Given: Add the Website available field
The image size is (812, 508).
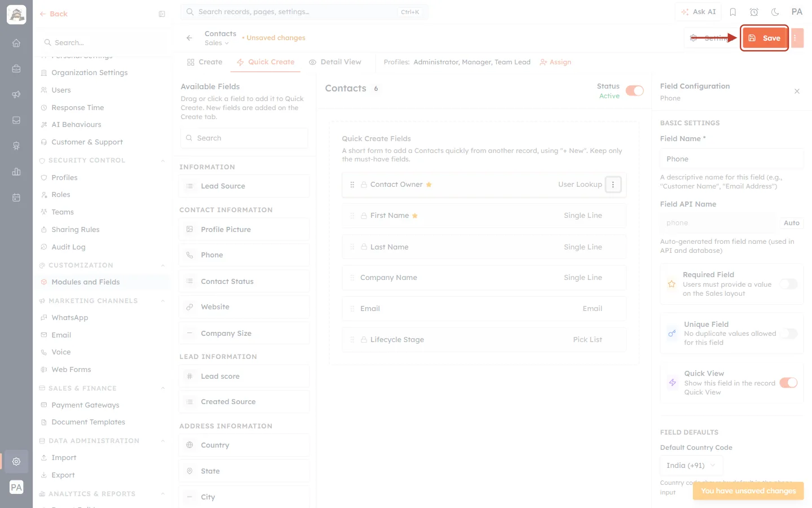Looking at the screenshot, I should pyautogui.click(x=244, y=307).
